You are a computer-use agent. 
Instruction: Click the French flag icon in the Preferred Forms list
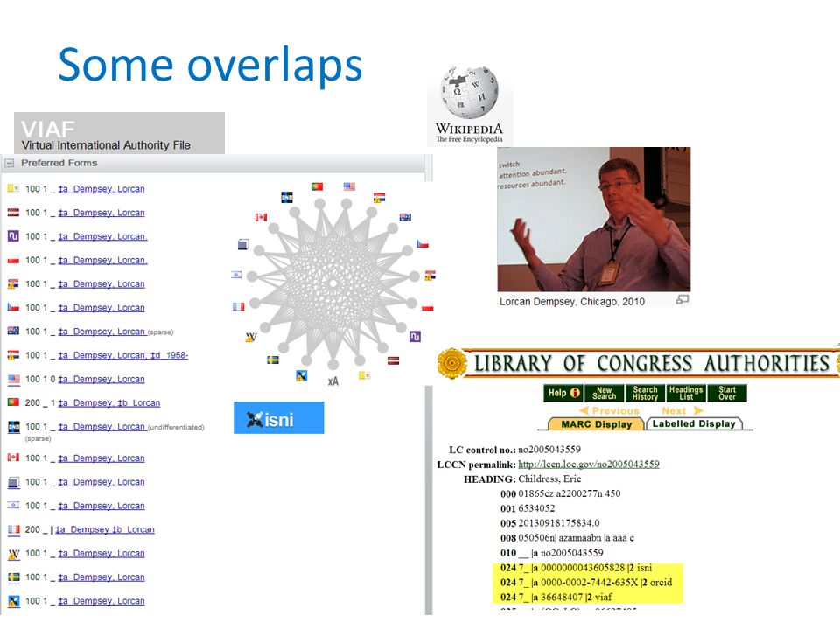pyautogui.click(x=13, y=530)
